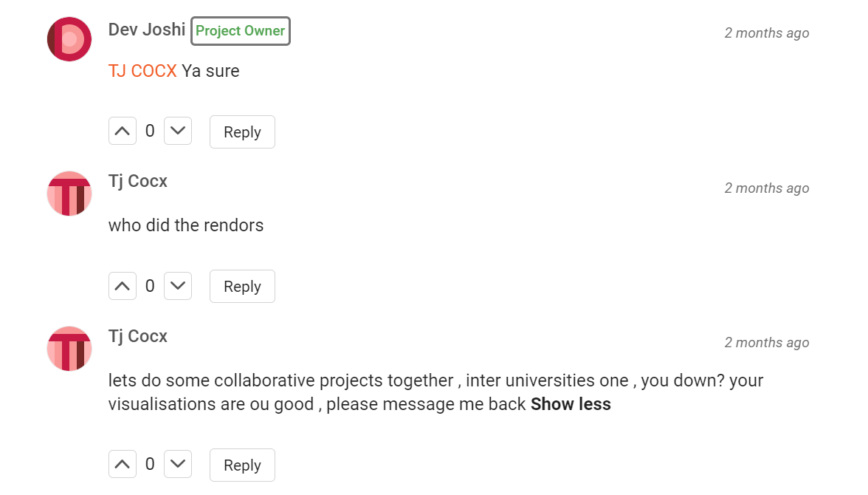Image resolution: width=868 pixels, height=495 pixels.
Task: Click Tj Cocx name above collaborative comment
Action: (138, 336)
